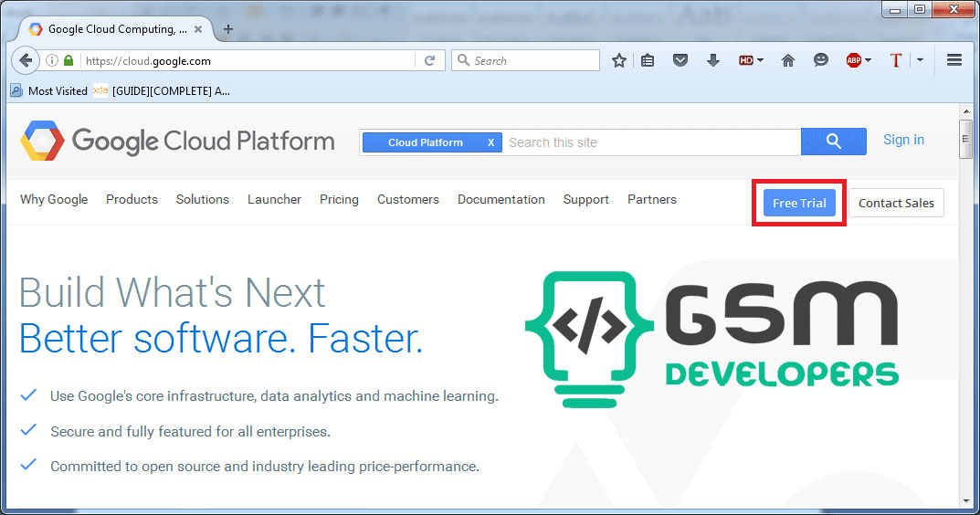
Task: Click the Better software. Faster. text
Action: 221,339
